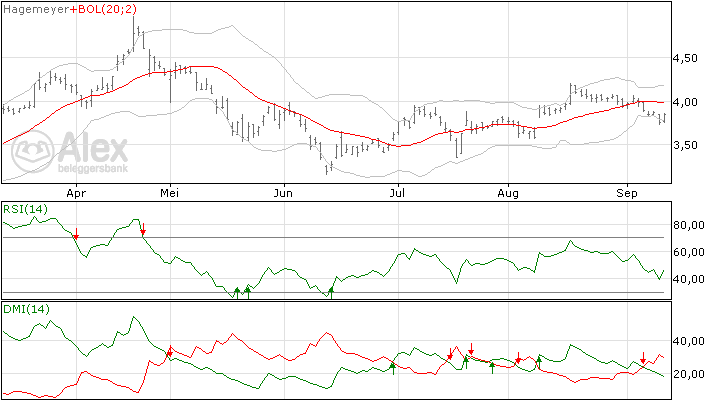Click the 4,50 price axis value
This screenshot has width=720, height=400.
[685, 58]
